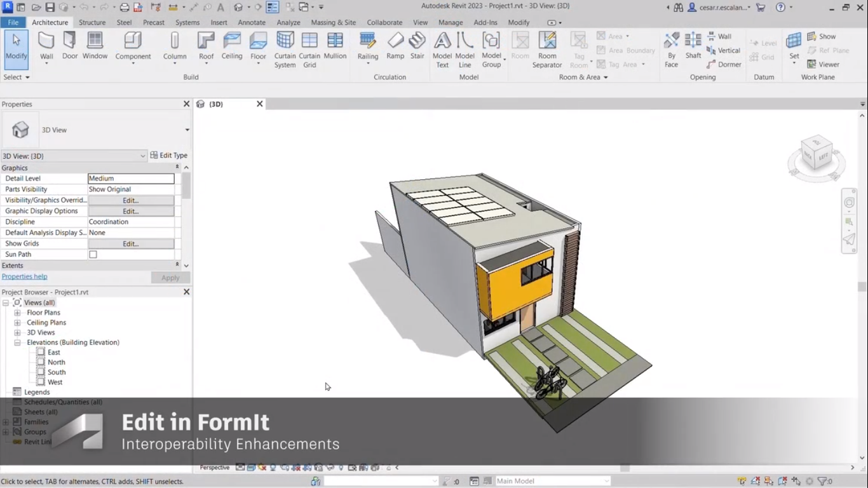Select the West elevation view
Screen dimensions: 868x488
pos(55,383)
